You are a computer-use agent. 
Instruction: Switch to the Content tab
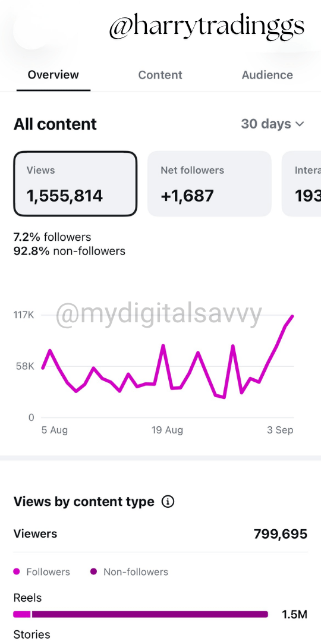[160, 75]
